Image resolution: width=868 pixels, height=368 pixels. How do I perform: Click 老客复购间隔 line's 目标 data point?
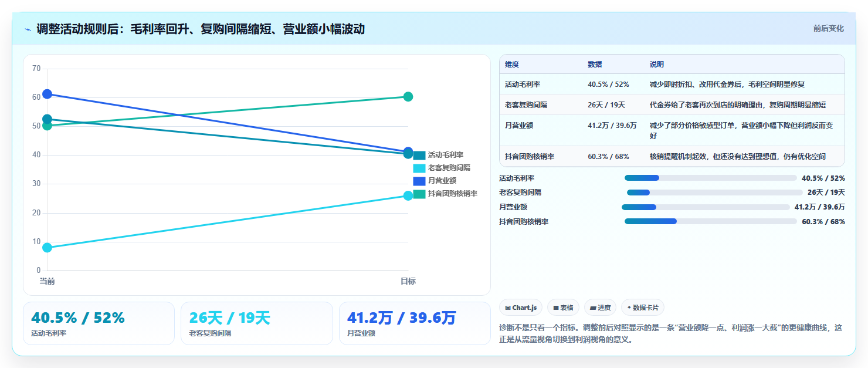[408, 195]
